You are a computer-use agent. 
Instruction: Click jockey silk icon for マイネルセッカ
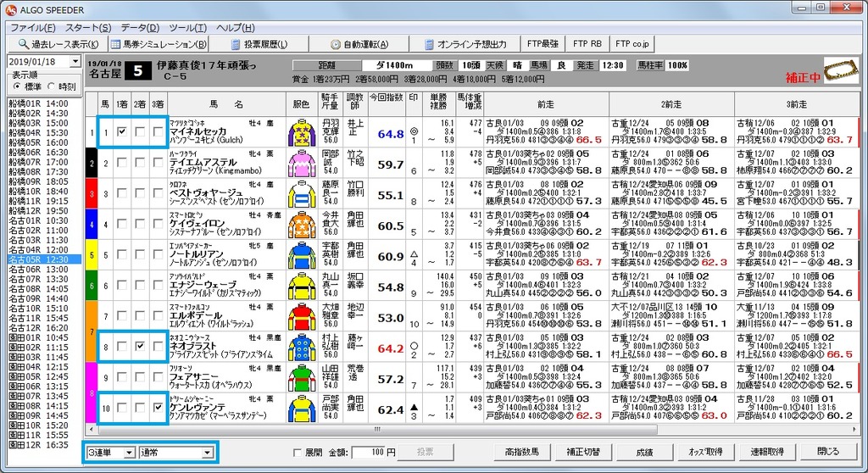click(302, 133)
